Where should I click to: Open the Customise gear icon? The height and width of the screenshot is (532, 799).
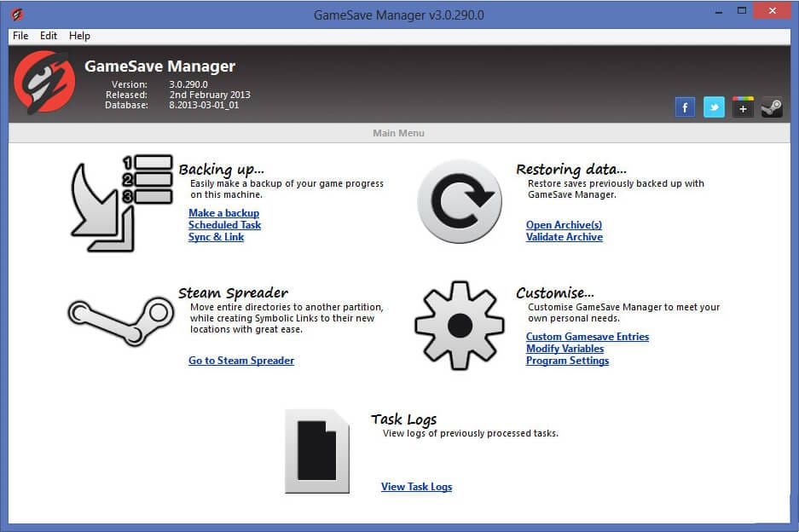point(459,324)
